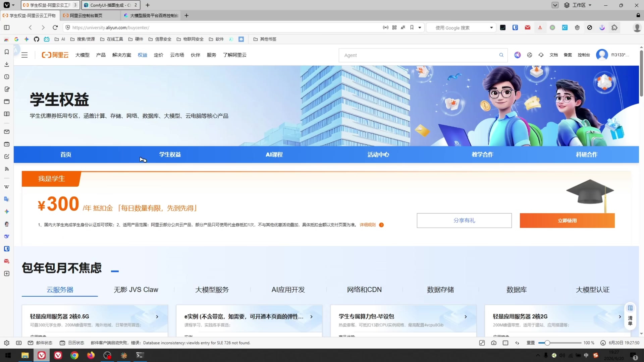Click the GitHub bookmark icon

click(37, 39)
